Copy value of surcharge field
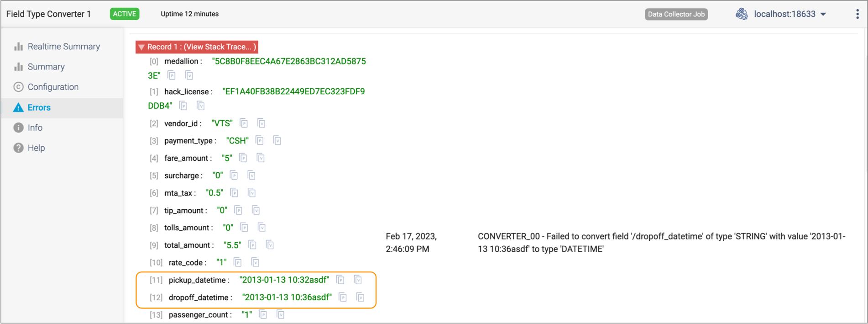Screen dimensions: 868x324 tap(251, 175)
